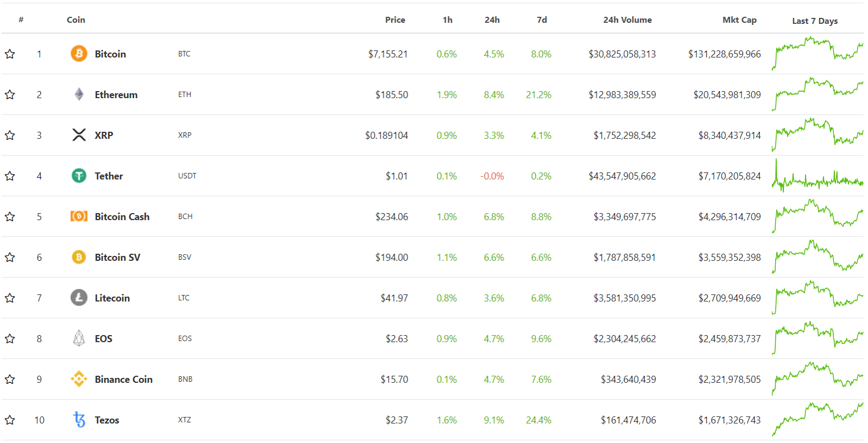Star Bitcoin as a favorite

10,54
